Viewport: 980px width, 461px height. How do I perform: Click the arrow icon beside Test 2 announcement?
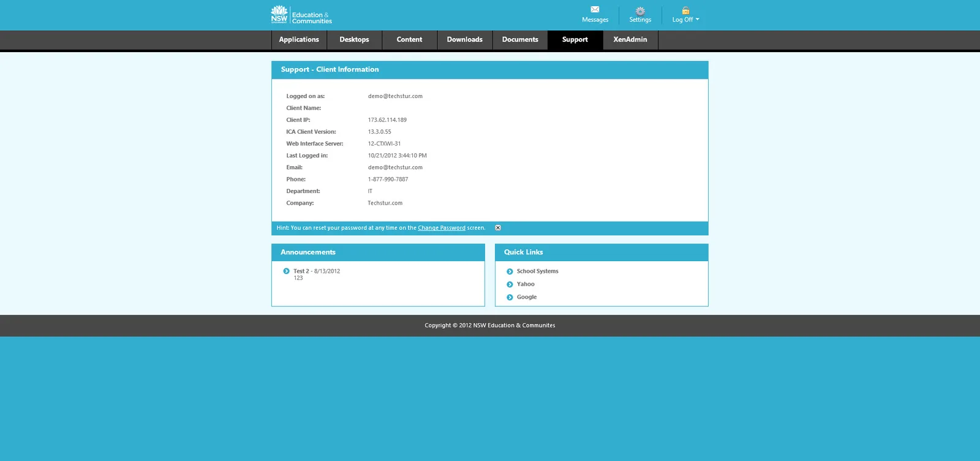pyautogui.click(x=286, y=271)
